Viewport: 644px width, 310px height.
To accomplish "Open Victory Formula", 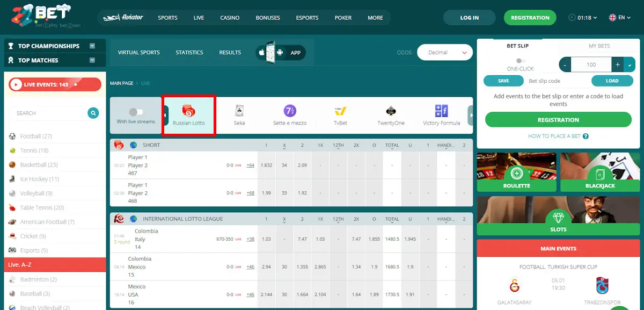I will pos(441,114).
